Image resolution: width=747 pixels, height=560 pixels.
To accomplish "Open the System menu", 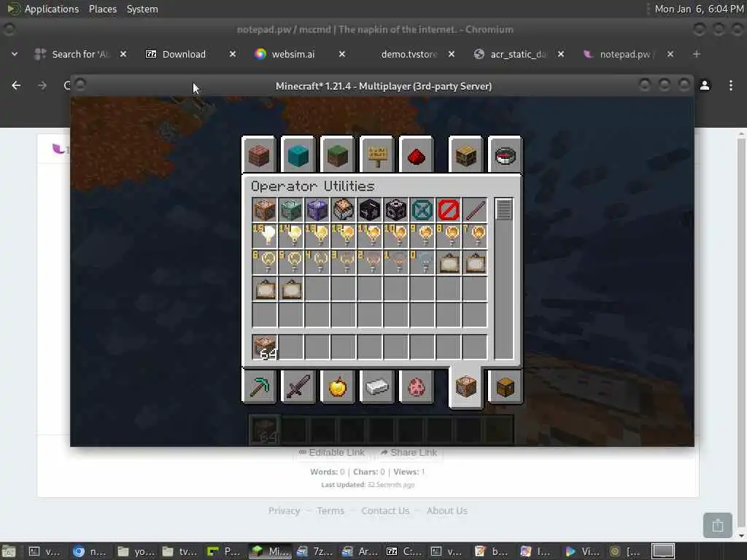I will [x=142, y=9].
